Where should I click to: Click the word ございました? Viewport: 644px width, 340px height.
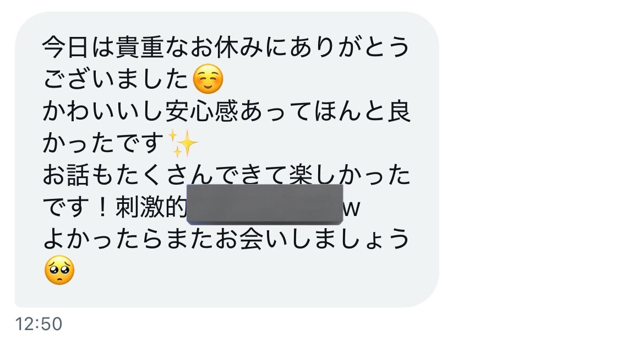coord(116,79)
